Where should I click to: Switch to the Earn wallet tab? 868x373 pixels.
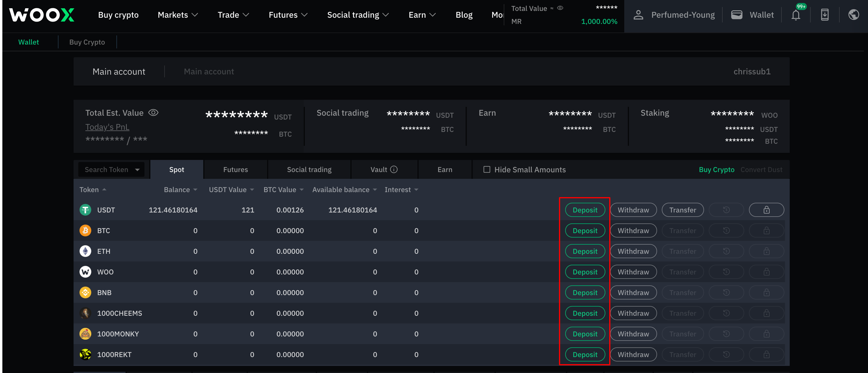(445, 169)
